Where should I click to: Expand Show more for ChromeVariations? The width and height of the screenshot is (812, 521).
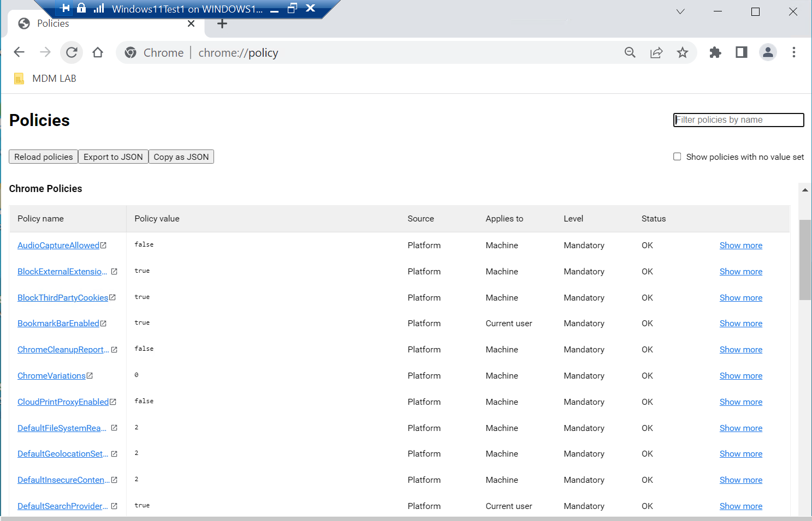(741, 375)
